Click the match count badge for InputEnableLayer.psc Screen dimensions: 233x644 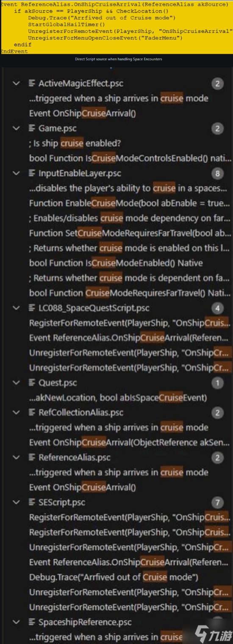pyautogui.click(x=217, y=173)
